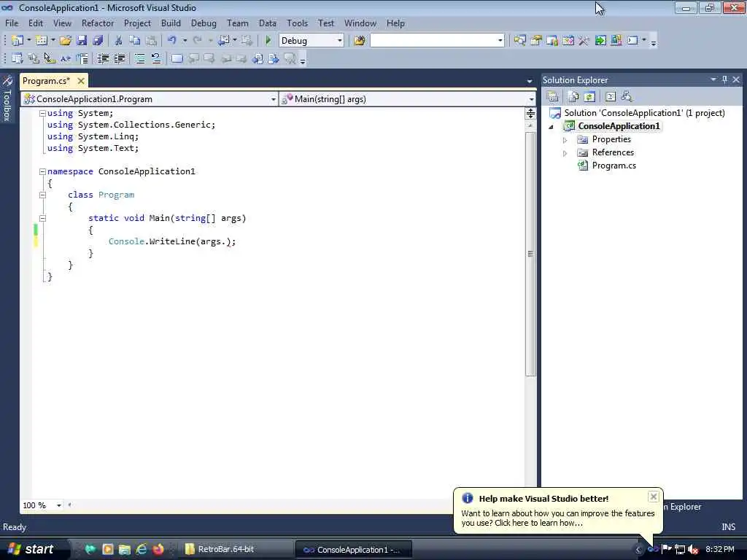Click the Increase Indent icon
Image resolution: width=747 pixels, height=560 pixels.
coord(119,58)
